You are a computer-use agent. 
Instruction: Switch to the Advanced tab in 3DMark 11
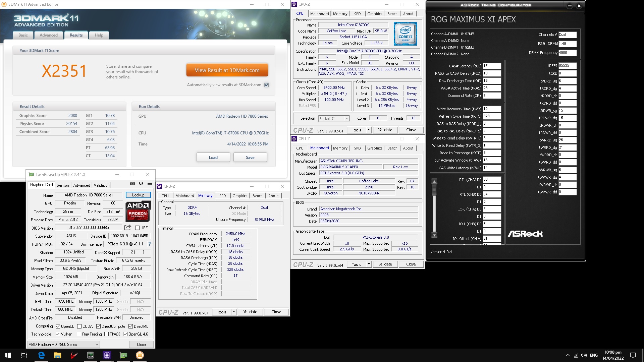coord(49,35)
